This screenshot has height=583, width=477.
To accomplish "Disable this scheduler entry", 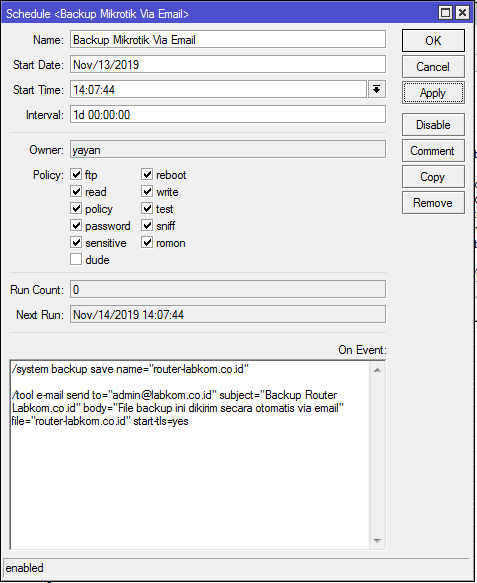I will 433,125.
